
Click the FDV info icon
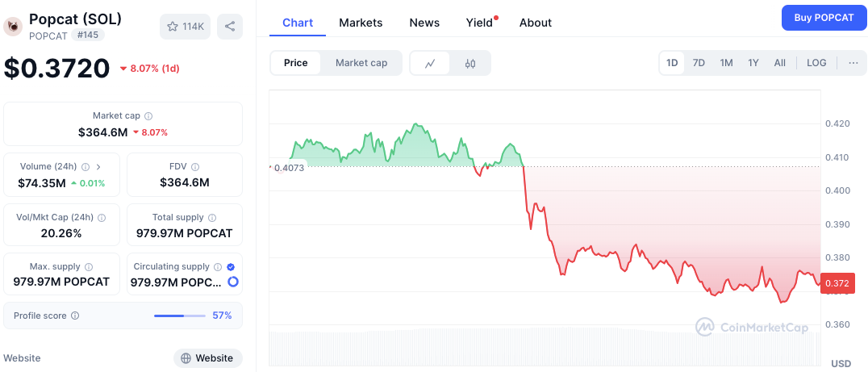pos(195,167)
